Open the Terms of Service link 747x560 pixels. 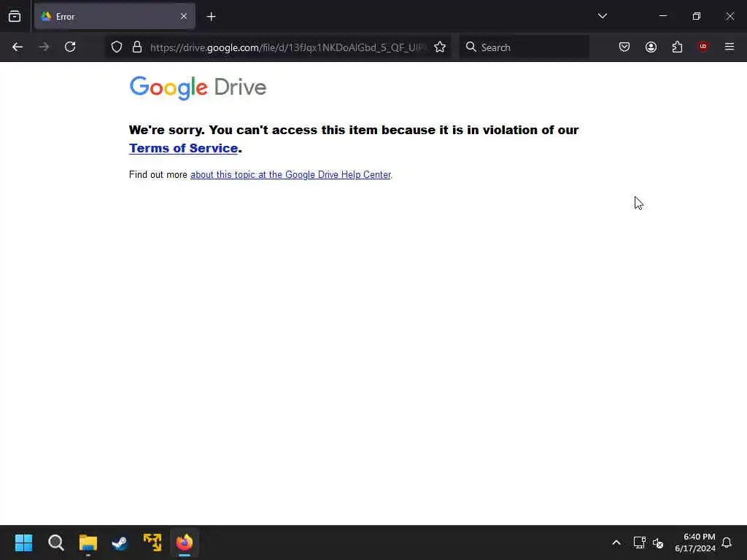pos(183,148)
